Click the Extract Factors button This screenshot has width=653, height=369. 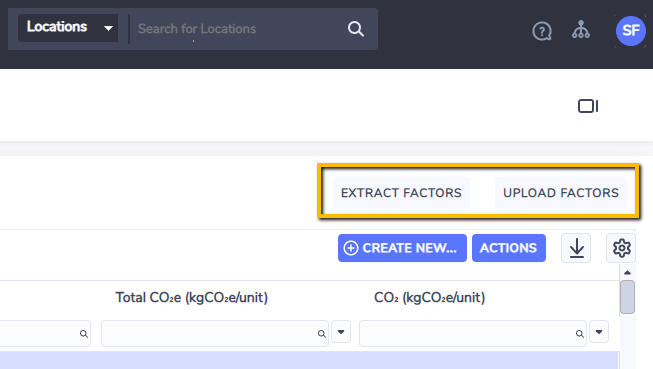[401, 193]
